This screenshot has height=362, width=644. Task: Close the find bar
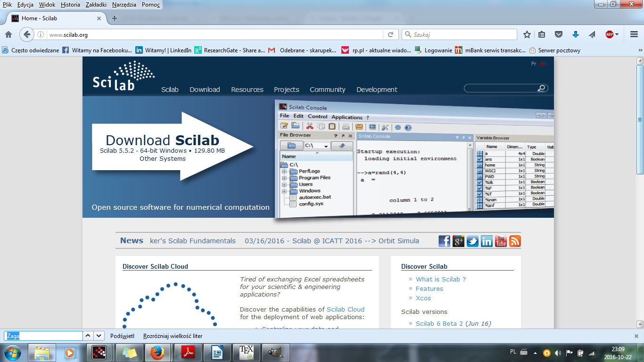click(x=636, y=336)
